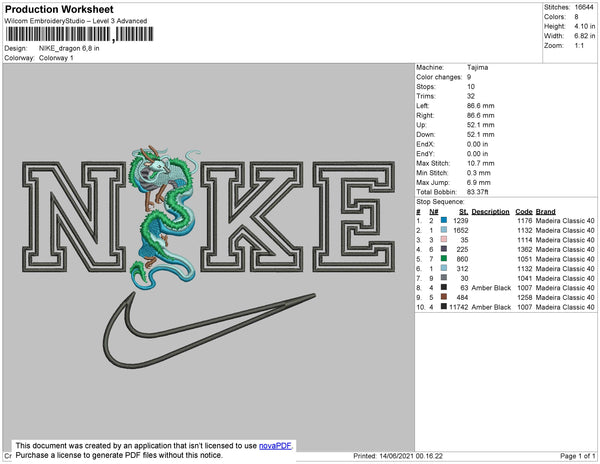Click the 'Up:' label
The width and height of the screenshot is (600, 464).
point(421,125)
